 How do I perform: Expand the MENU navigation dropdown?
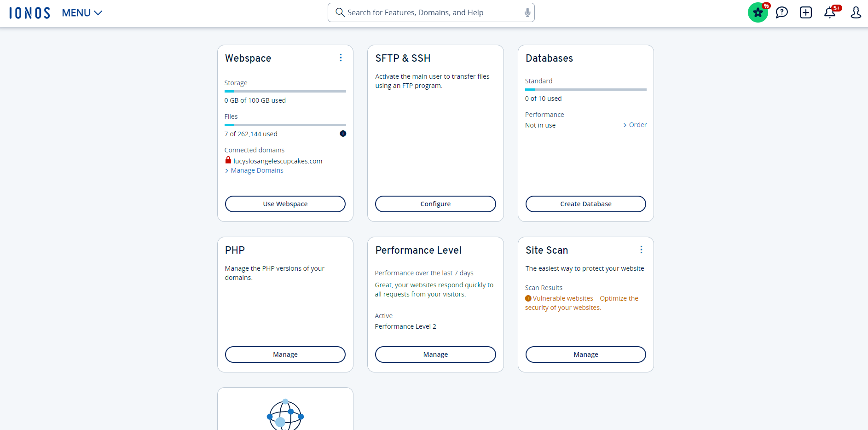tap(81, 12)
